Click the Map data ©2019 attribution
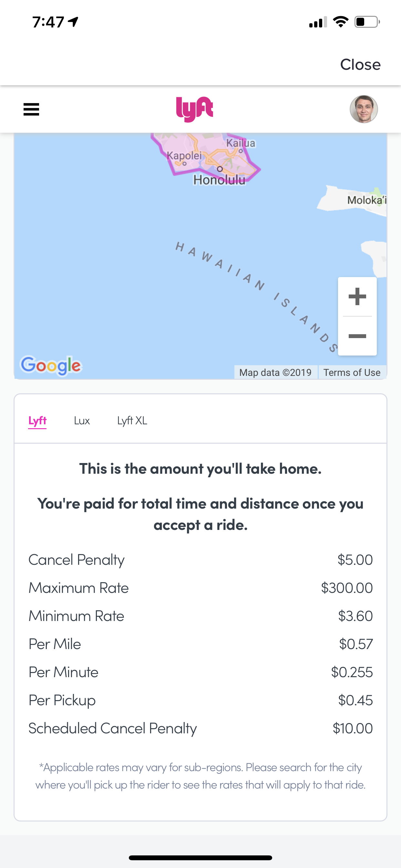401x868 pixels. (x=275, y=372)
